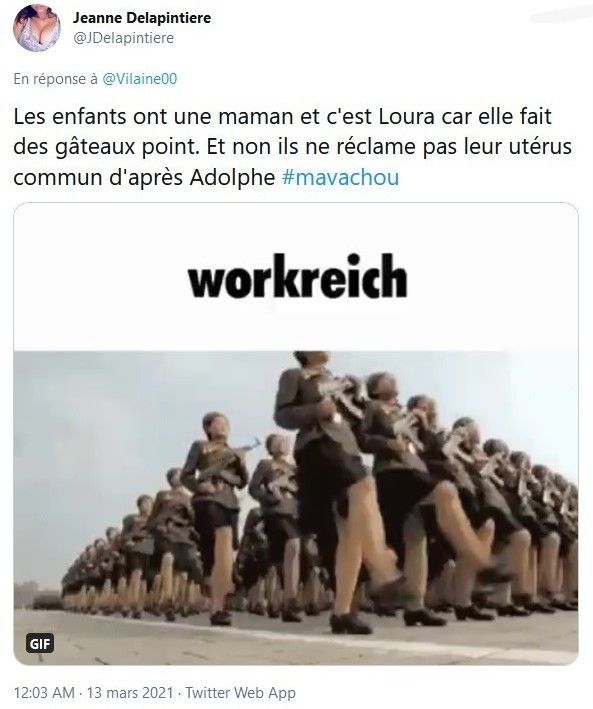Click the 13 mars 2021 date
The width and height of the screenshot is (593, 709).
tap(130, 692)
